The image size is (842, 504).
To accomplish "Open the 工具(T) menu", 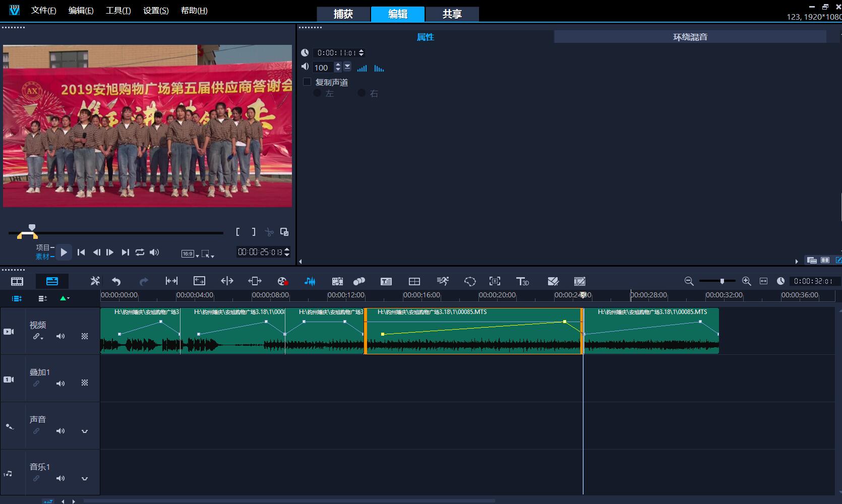I will 118,10.
